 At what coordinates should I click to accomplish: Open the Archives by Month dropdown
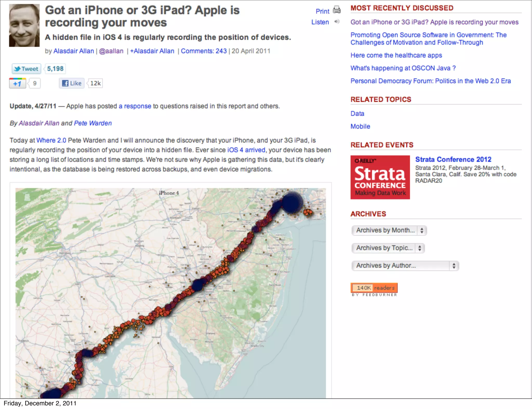[x=389, y=230]
